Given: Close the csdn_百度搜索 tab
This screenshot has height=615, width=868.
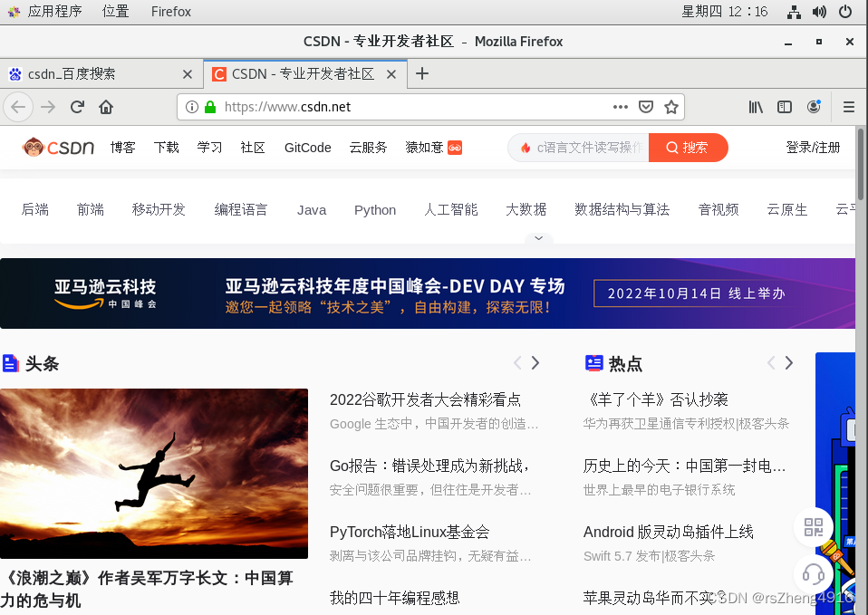Looking at the screenshot, I should (188, 74).
